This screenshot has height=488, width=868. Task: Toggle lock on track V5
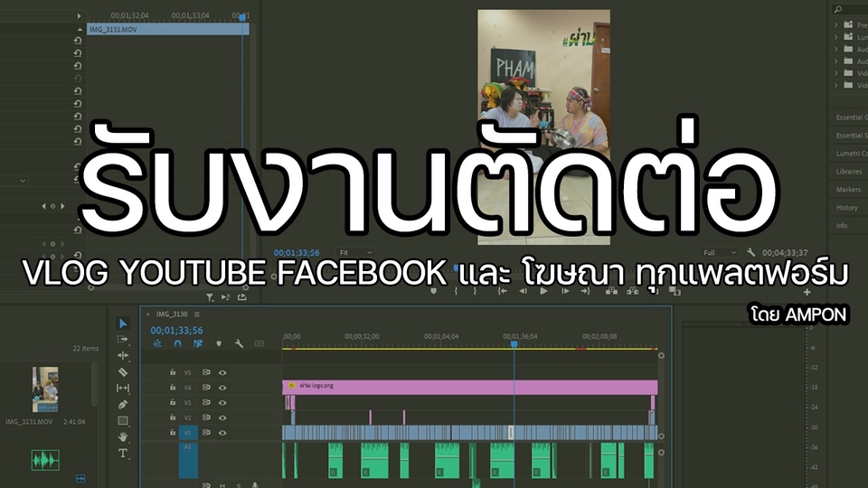point(172,372)
